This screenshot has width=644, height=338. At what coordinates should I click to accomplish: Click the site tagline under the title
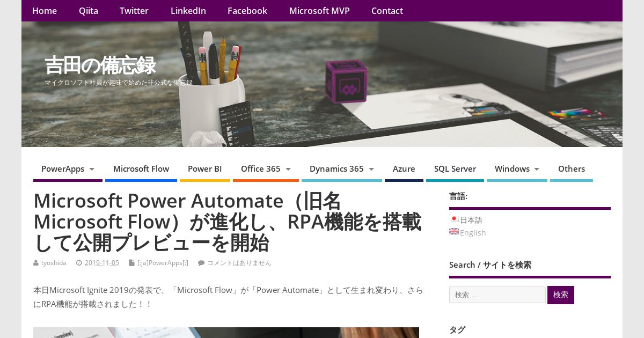(x=119, y=83)
